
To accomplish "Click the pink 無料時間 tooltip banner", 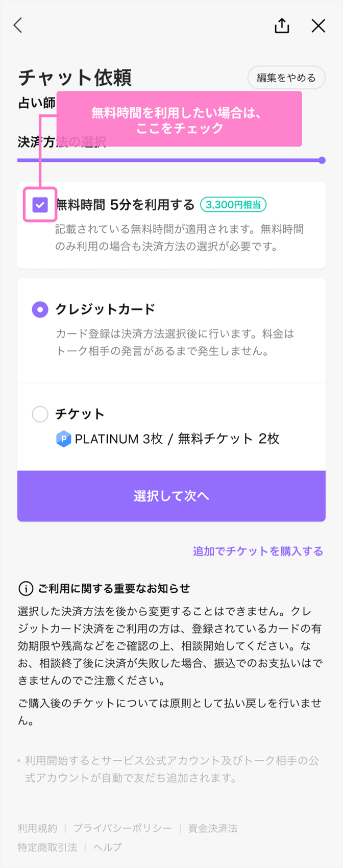I will click(x=179, y=119).
